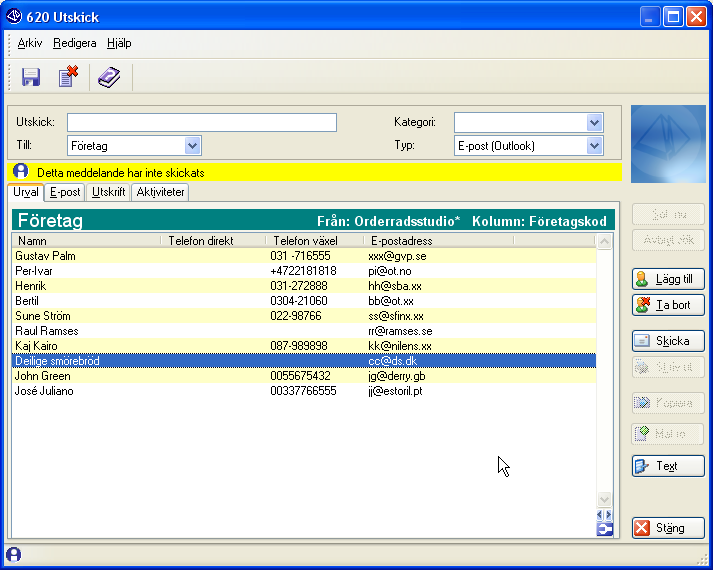Click the email xxx@gvp.se cell
Screen dimensions: 713x570
pos(397,256)
